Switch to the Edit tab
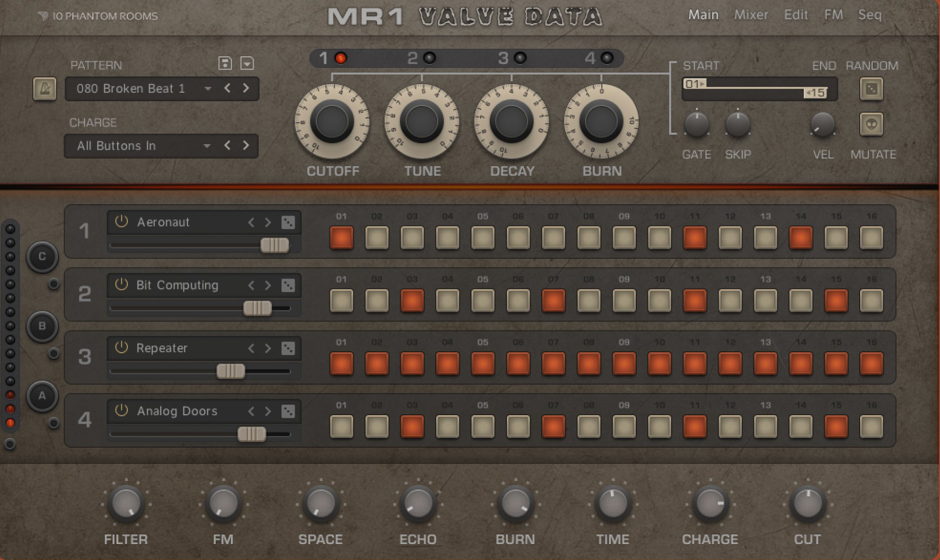The width and height of the screenshot is (940, 560). point(795,15)
